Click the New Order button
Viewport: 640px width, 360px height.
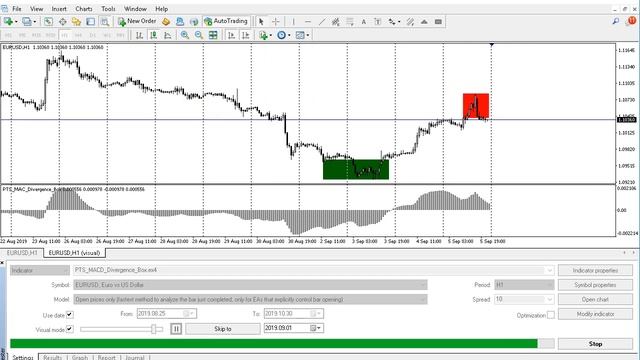(x=137, y=21)
